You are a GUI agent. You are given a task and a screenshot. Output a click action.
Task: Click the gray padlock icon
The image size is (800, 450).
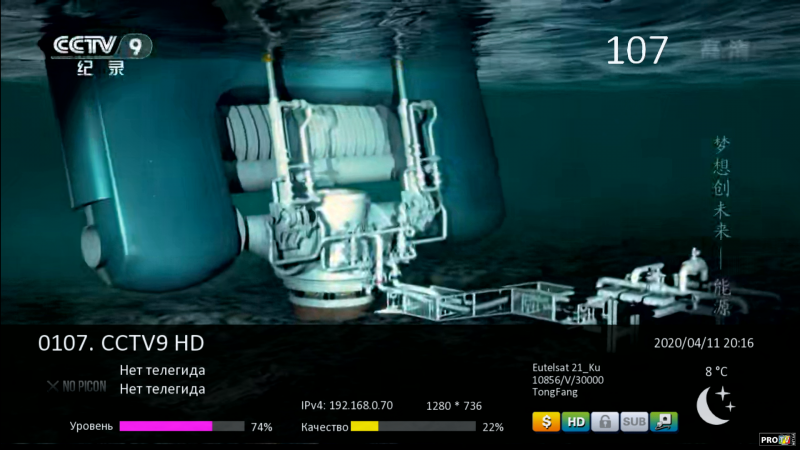[x=604, y=422]
